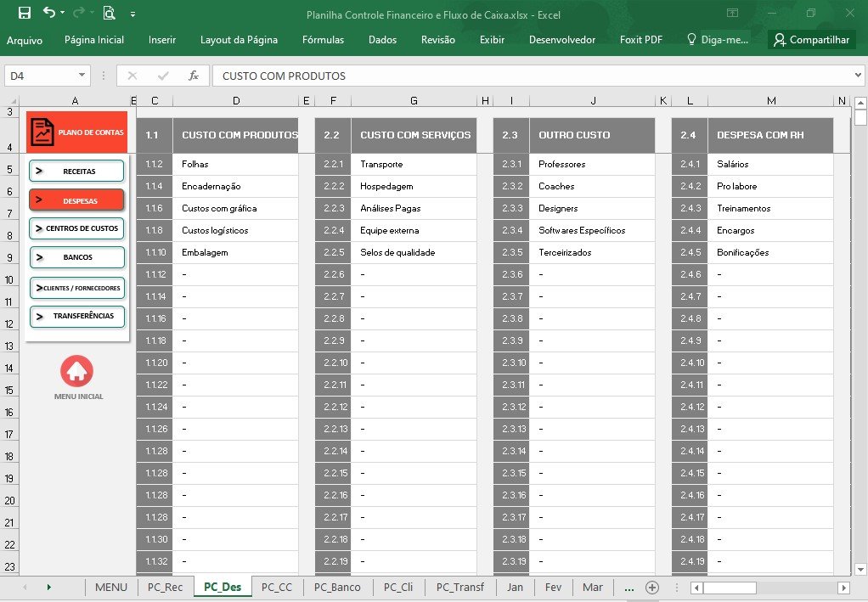Screen dimensions: 868x602
Task: Open the Customize Quick Access Toolbar dropdown
Action: click(132, 14)
